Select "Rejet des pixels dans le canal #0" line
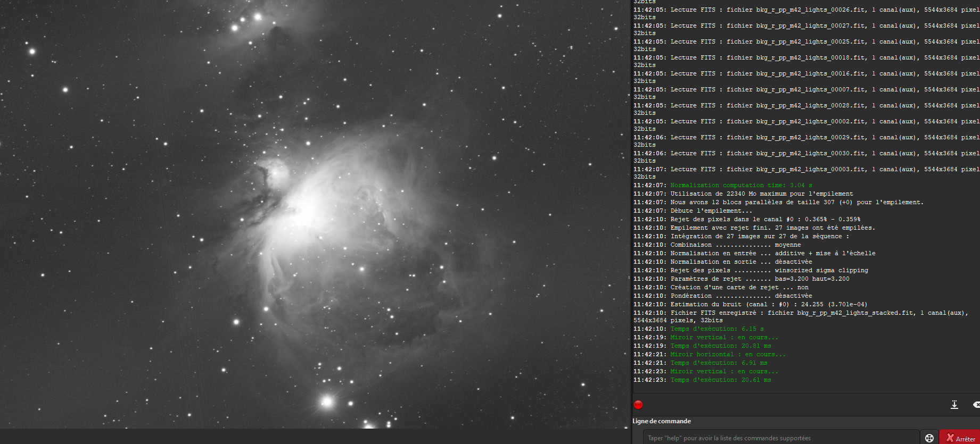 (747, 219)
